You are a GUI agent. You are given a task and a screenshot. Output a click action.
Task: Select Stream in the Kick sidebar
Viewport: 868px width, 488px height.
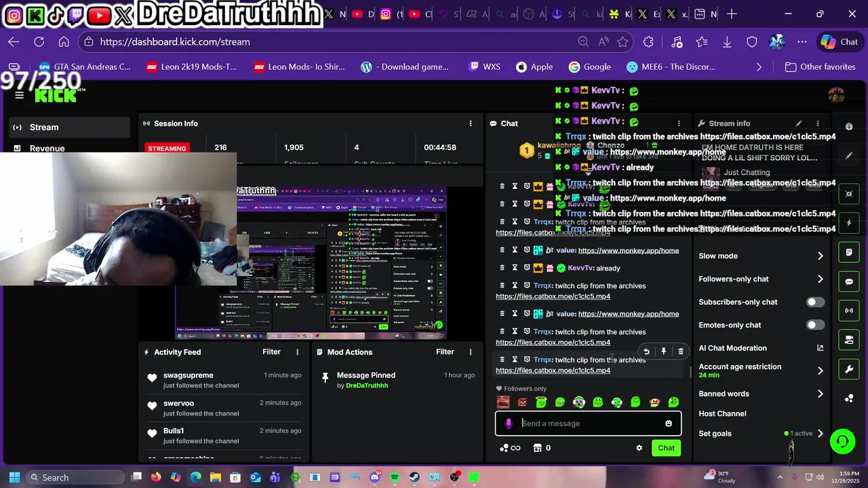pyautogui.click(x=69, y=127)
